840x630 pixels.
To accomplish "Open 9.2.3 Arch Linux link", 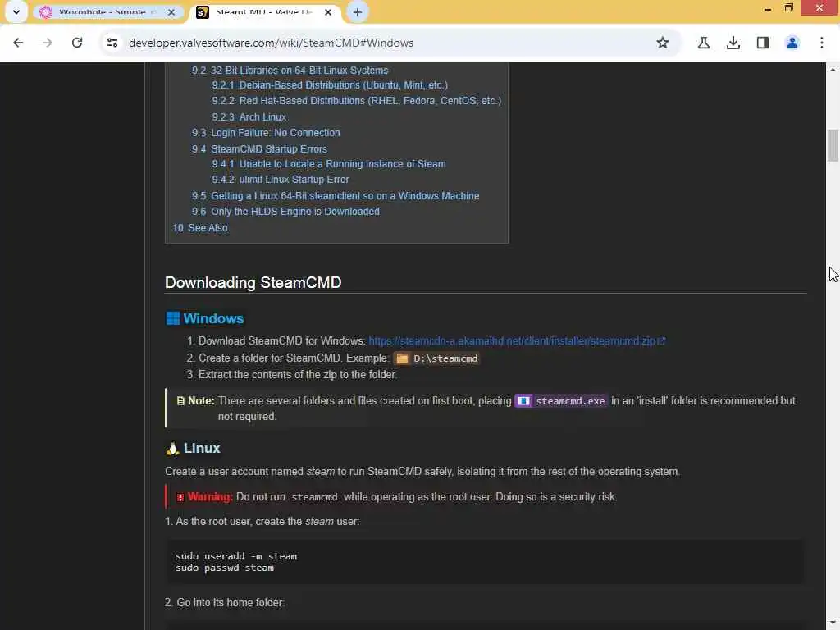I will (x=249, y=116).
